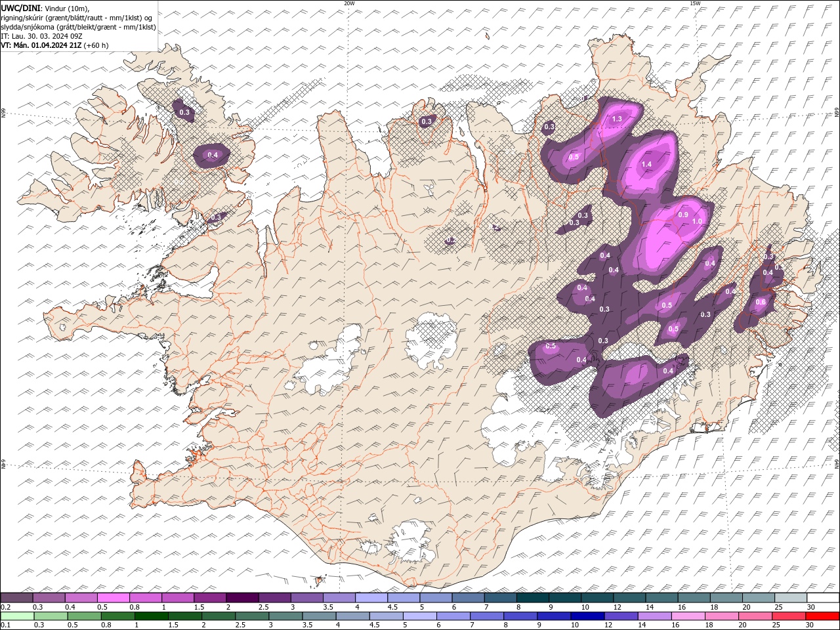Click the UWC/DINI title text

(20, 7)
